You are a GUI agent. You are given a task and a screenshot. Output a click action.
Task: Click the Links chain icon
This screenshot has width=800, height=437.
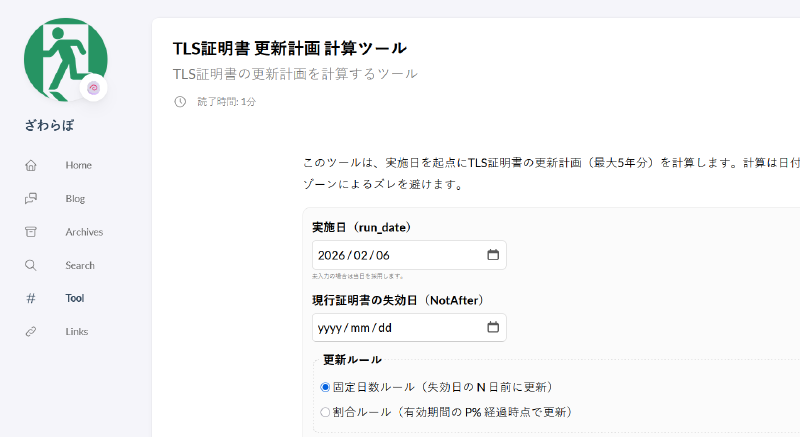point(31,331)
